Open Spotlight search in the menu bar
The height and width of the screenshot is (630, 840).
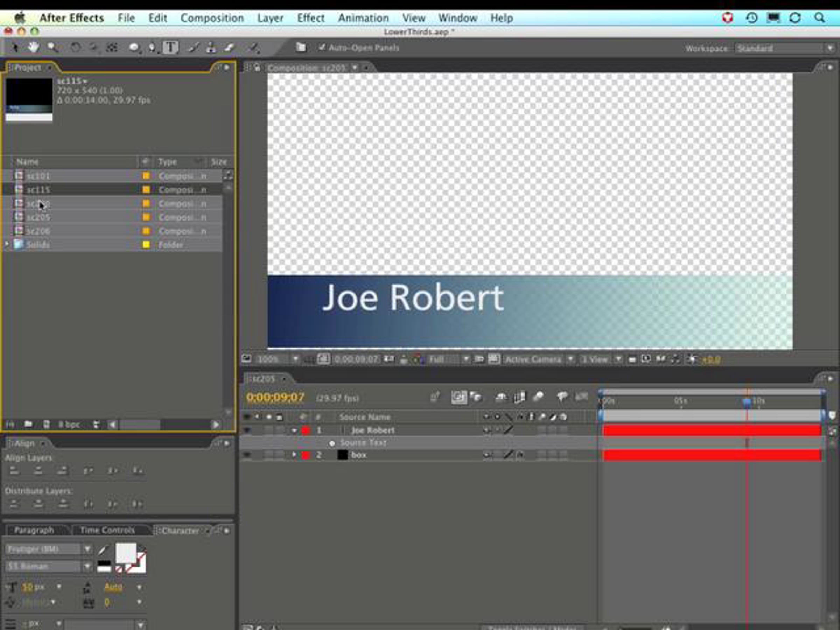pyautogui.click(x=820, y=18)
